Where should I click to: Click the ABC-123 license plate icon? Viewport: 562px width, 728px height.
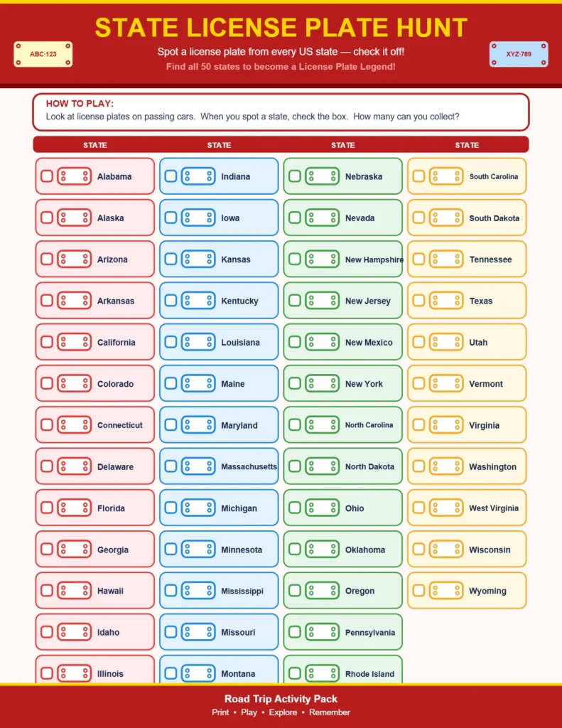(x=43, y=54)
